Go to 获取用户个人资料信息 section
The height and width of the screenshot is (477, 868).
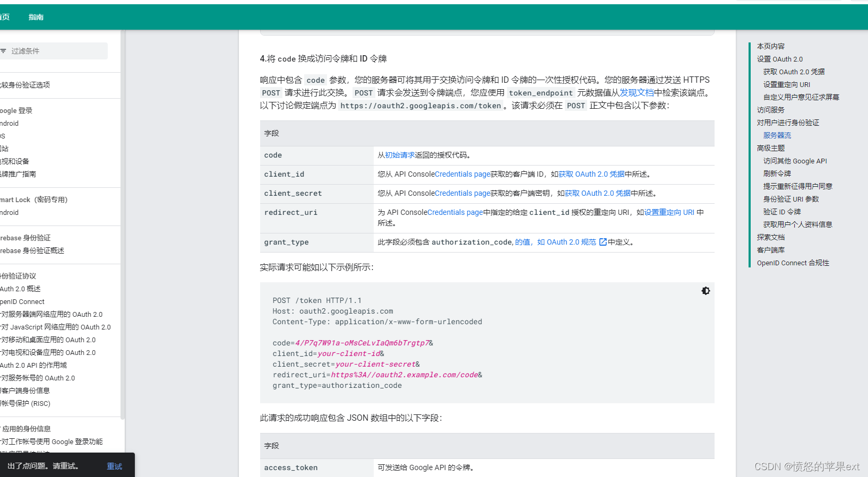(798, 224)
